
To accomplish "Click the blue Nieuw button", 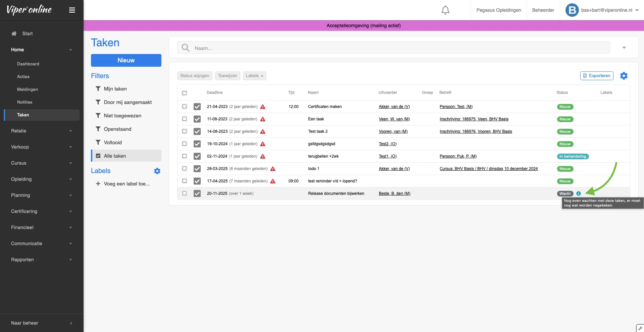I will pyautogui.click(x=126, y=60).
